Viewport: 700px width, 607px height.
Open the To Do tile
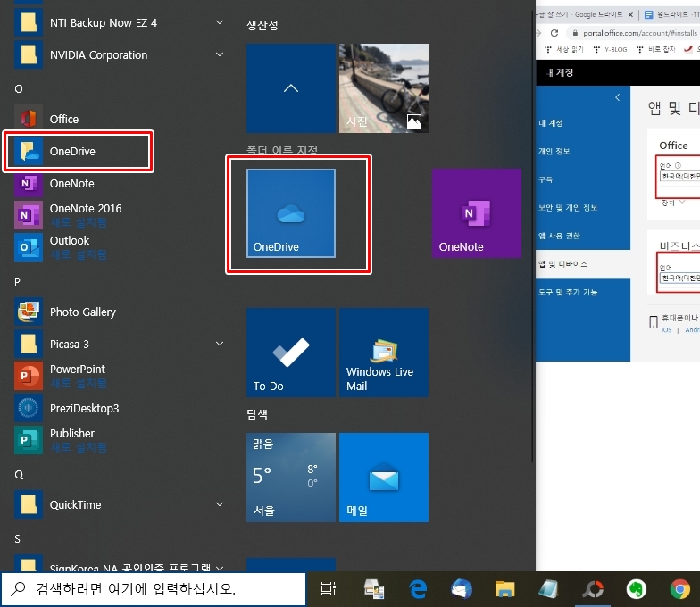(291, 353)
